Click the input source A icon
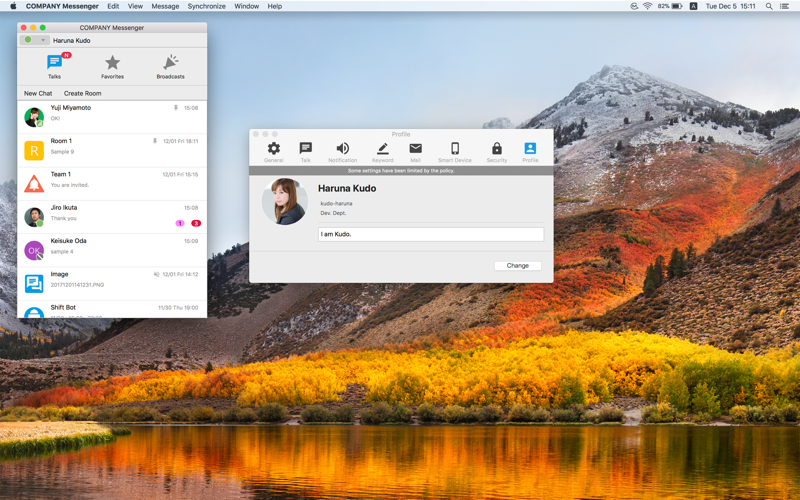 click(x=693, y=6)
